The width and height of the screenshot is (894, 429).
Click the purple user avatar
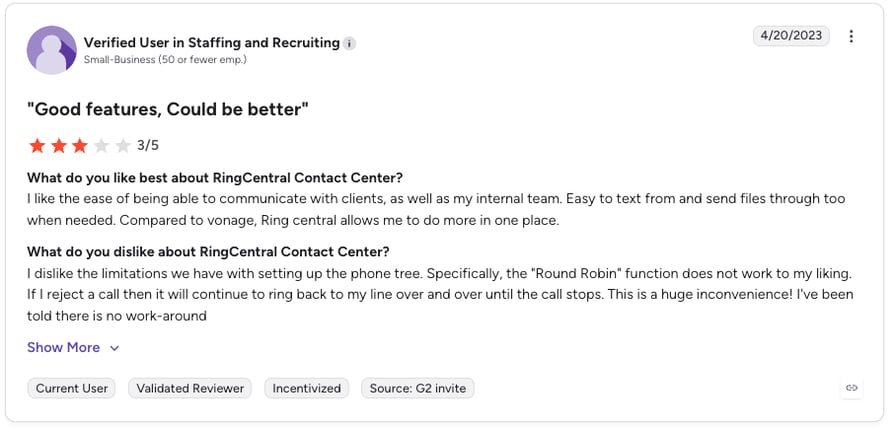pos(52,50)
